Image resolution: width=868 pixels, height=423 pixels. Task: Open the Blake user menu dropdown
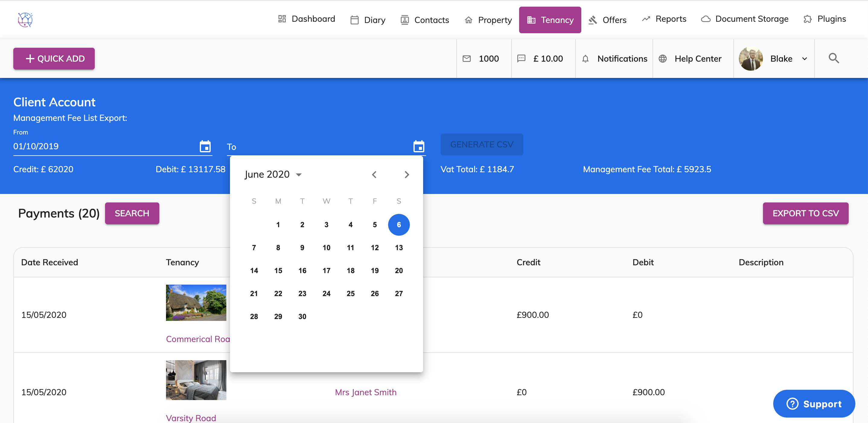804,59
